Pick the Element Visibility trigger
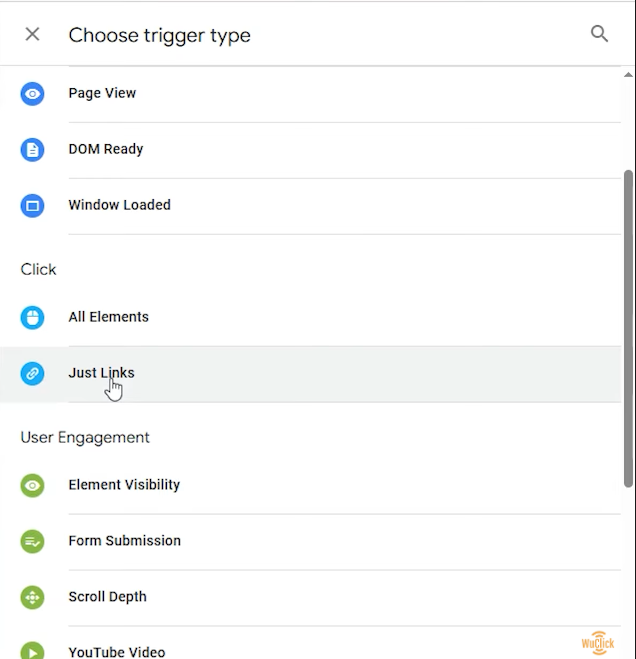The width and height of the screenshot is (636, 659). click(311, 485)
